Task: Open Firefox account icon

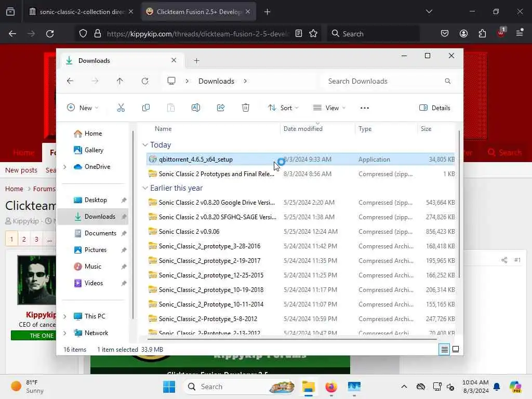Action: [x=463, y=34]
